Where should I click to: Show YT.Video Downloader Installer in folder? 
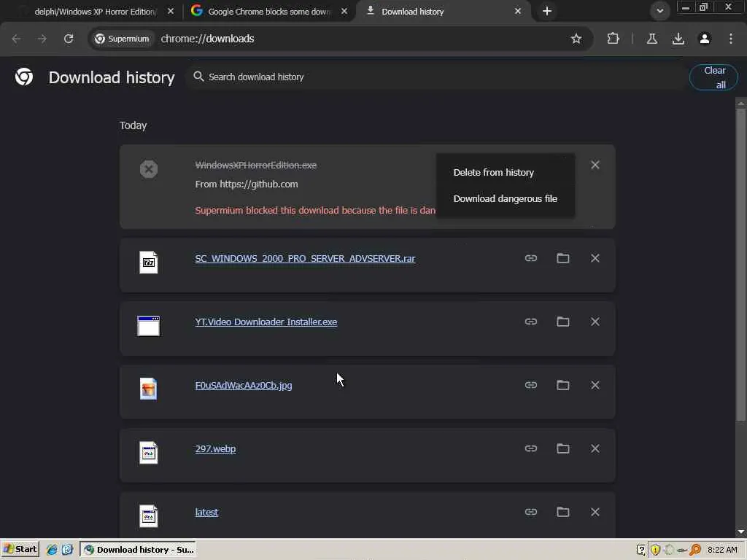[563, 322]
